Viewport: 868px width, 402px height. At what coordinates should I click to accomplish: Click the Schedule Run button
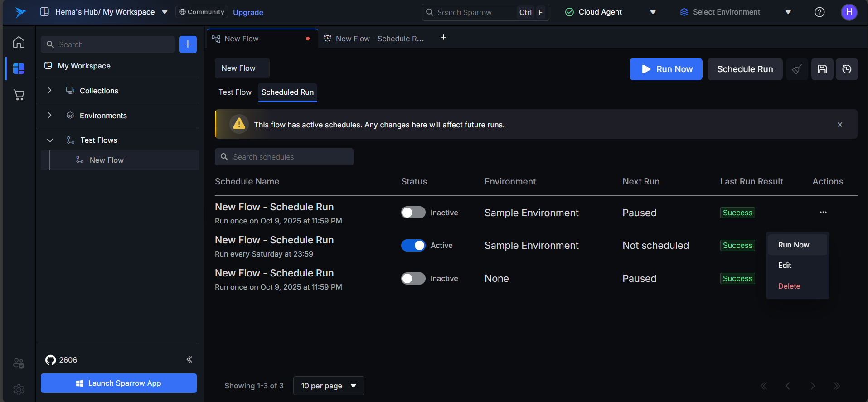point(745,69)
